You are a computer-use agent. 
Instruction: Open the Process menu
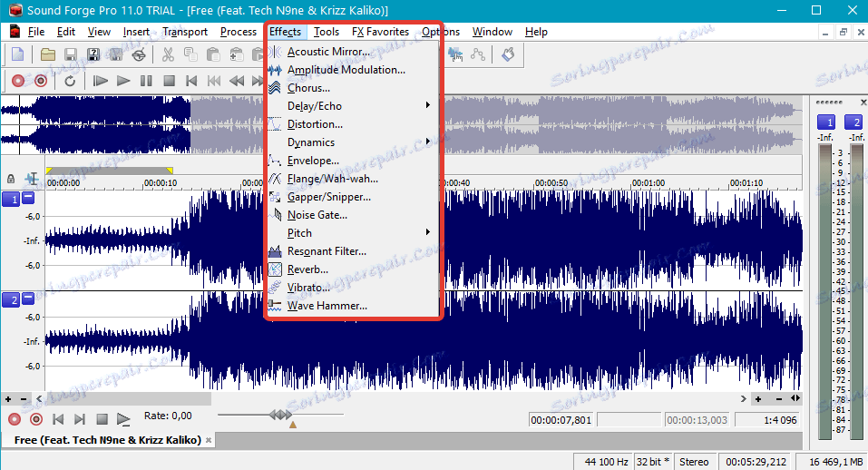238,32
